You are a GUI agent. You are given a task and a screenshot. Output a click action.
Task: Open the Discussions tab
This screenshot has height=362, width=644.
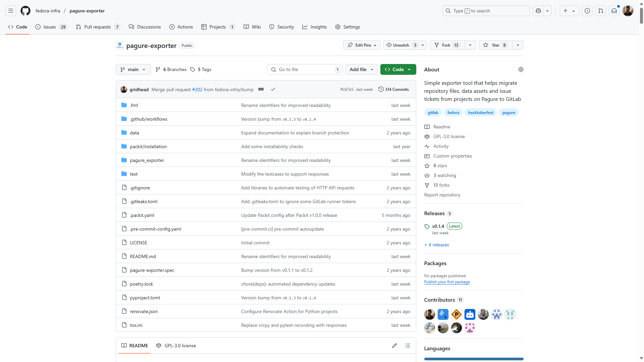pos(145,27)
